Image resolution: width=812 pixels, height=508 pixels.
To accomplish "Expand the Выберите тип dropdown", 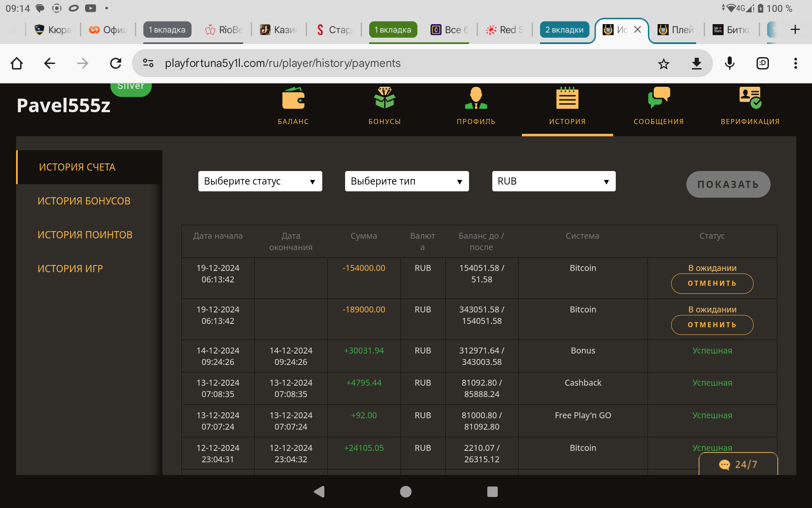I will tap(406, 181).
